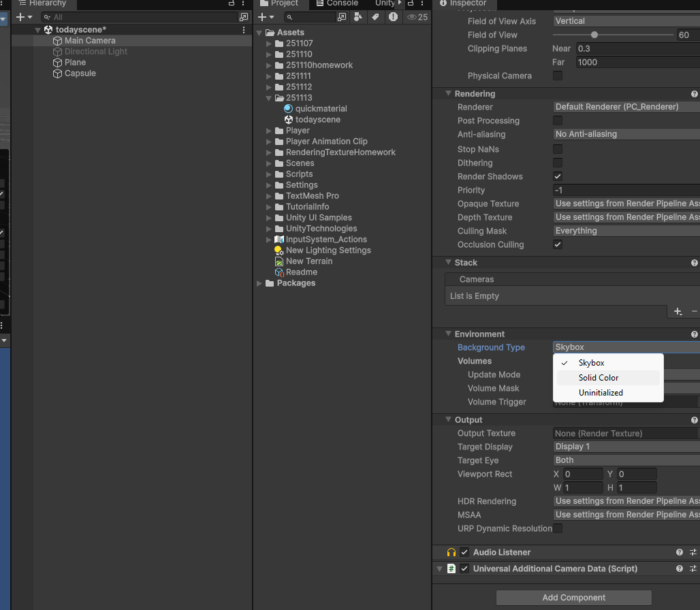Choose Solid Color background type
Viewport: 700px width, 610px height.
coord(608,378)
